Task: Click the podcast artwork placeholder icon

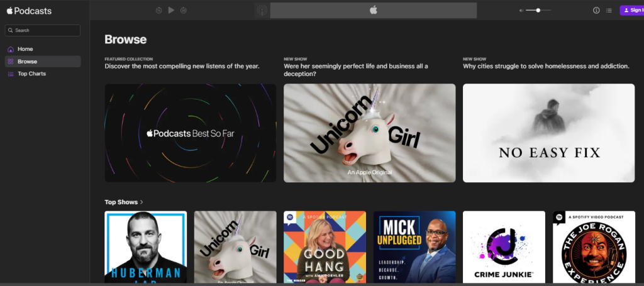Action: [x=262, y=10]
